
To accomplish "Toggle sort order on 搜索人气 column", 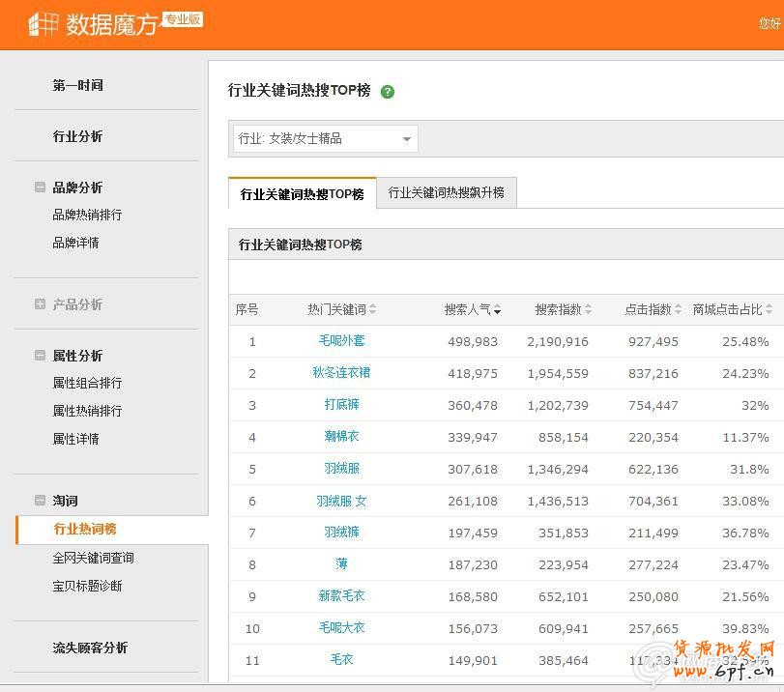I will tap(498, 309).
